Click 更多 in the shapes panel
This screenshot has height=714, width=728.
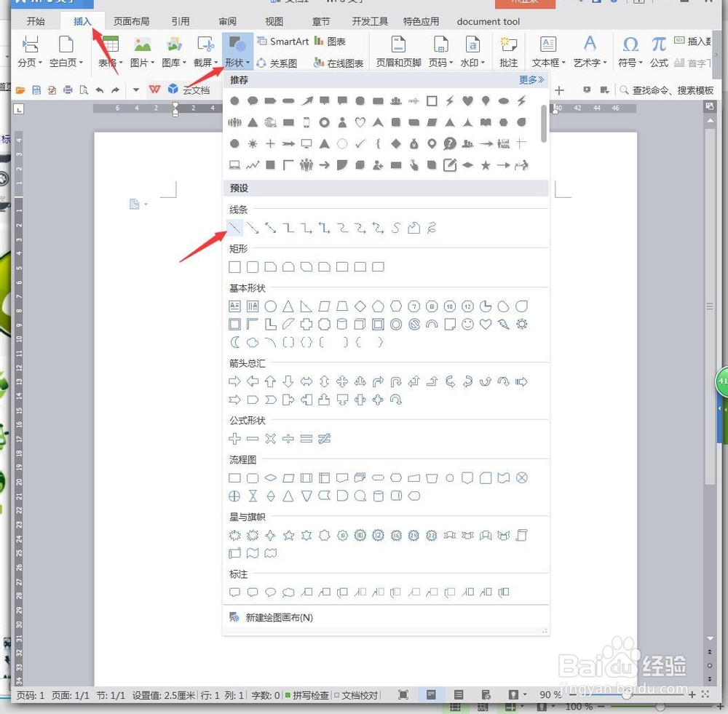[x=531, y=80]
